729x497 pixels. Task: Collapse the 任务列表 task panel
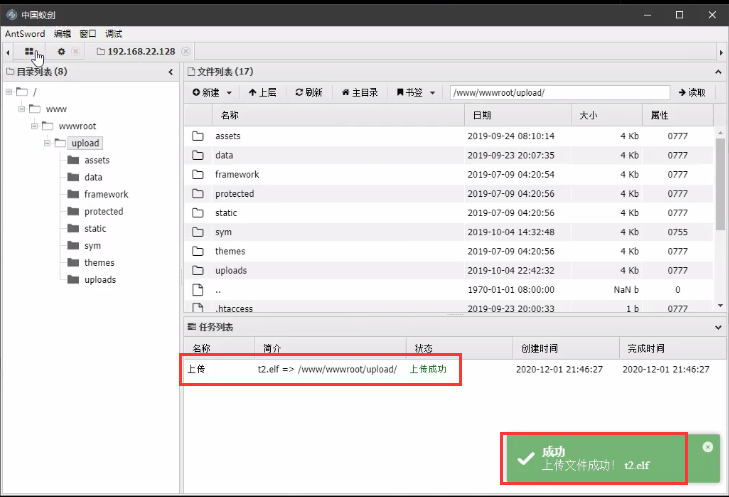point(716,327)
